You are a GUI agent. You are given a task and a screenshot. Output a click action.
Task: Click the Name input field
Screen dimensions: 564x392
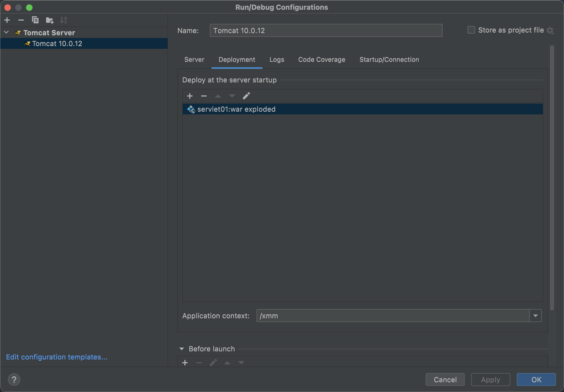click(326, 30)
